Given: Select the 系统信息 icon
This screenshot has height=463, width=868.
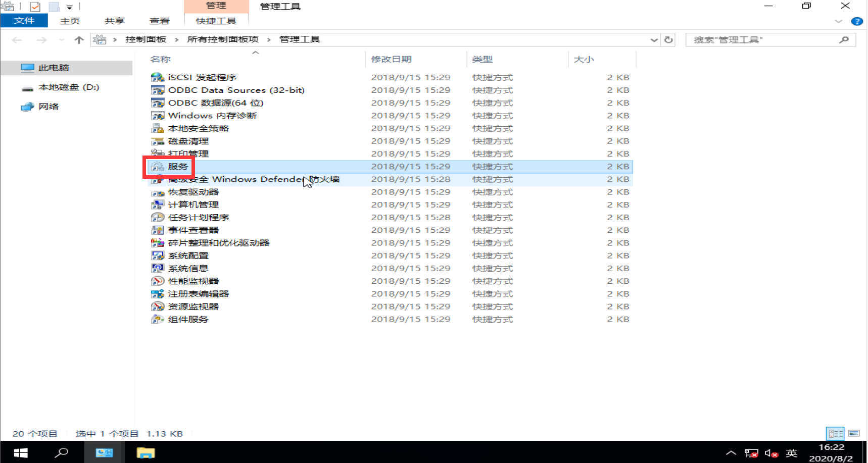Looking at the screenshot, I should point(158,268).
